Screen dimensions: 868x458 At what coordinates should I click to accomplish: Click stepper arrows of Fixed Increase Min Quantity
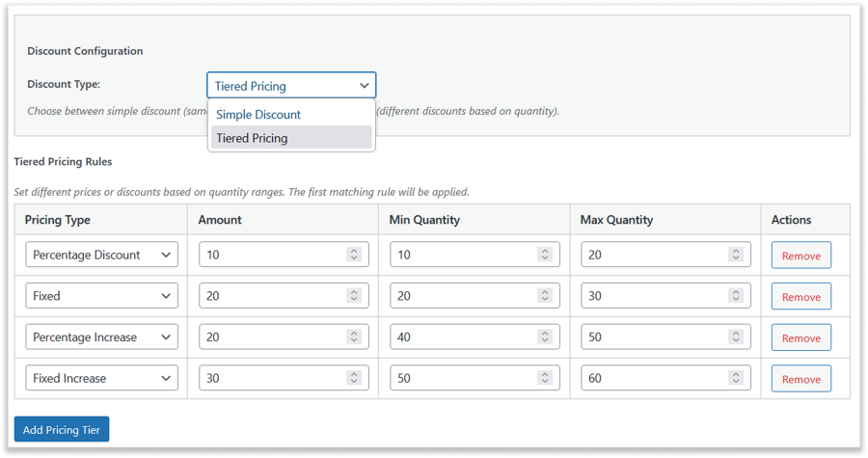[x=545, y=378]
